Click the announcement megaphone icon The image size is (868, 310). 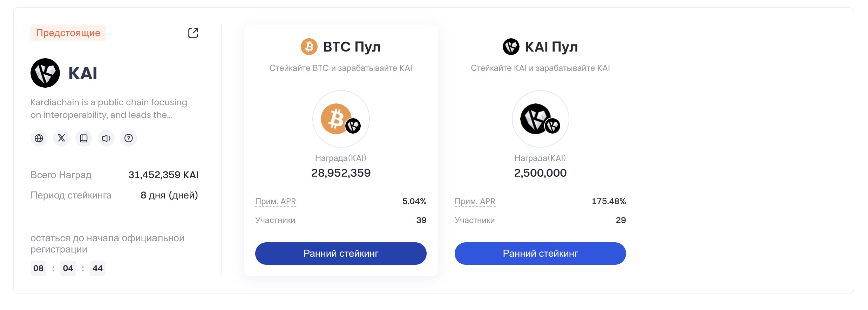click(106, 138)
